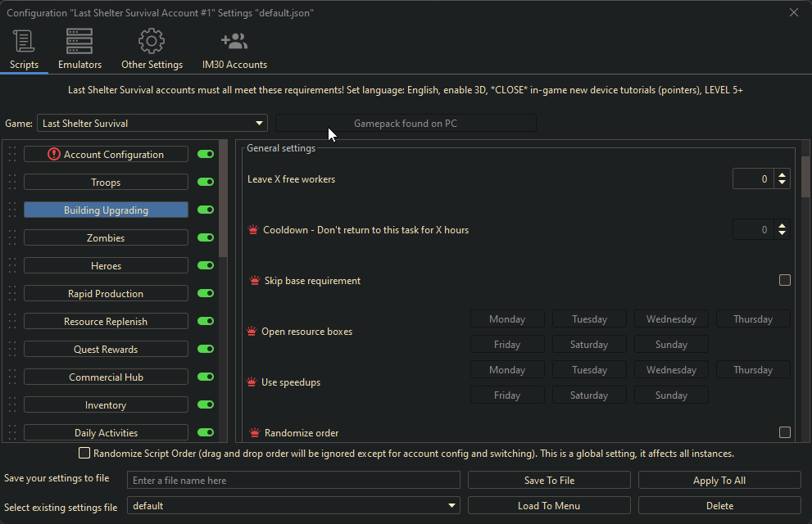Check the Skip base requirement checkbox
Viewport: 812px width, 524px height.
[784, 280]
